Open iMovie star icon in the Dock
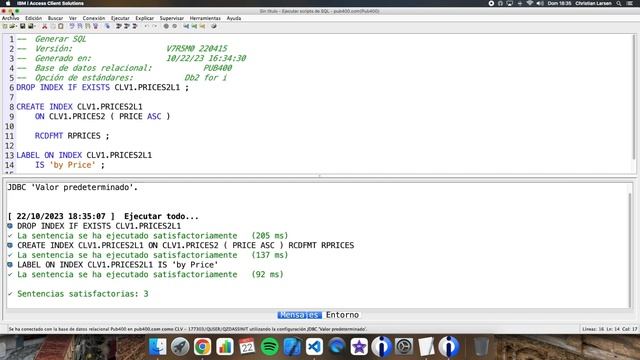640x360 pixels. pos(359,347)
